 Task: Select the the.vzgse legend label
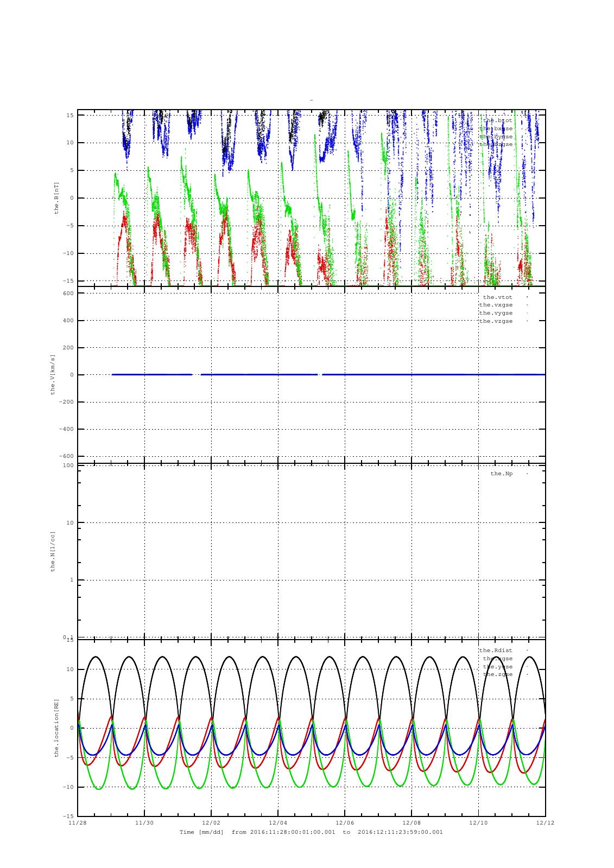click(x=496, y=321)
